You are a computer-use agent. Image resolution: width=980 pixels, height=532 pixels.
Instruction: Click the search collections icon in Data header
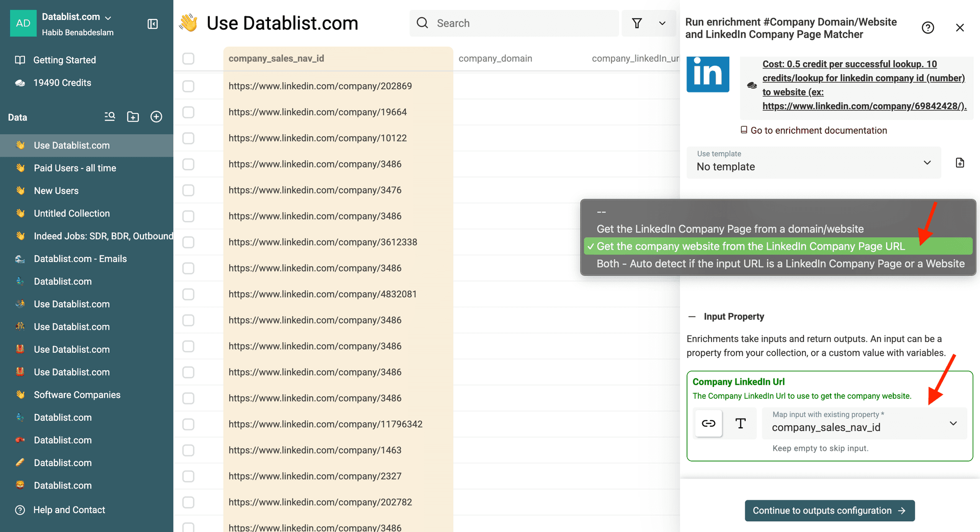[x=110, y=117]
